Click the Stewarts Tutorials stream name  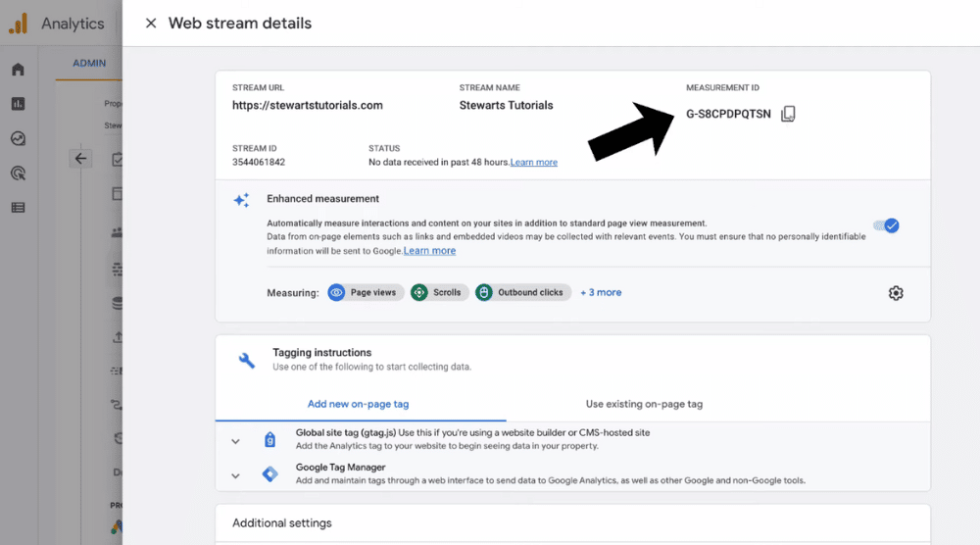[x=507, y=105]
